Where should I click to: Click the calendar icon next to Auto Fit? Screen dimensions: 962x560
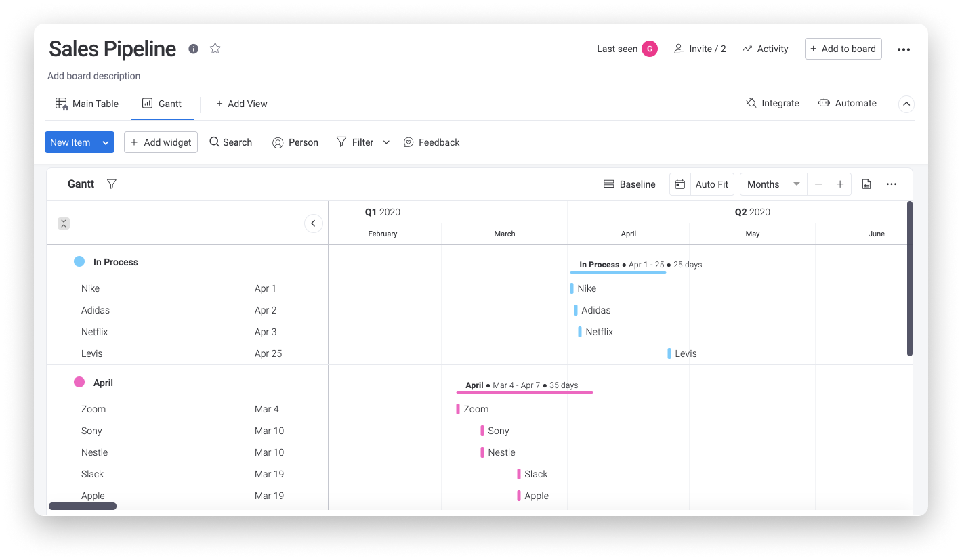click(680, 184)
